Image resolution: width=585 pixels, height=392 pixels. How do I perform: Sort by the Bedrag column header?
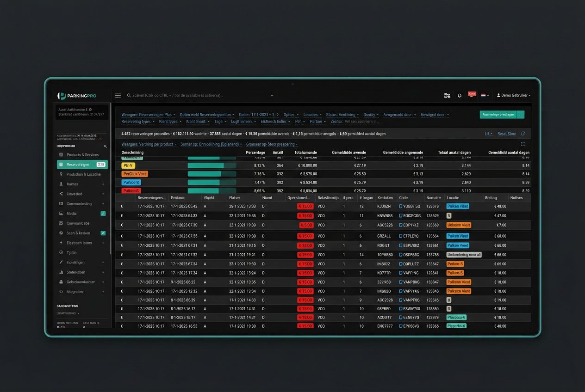coord(491,198)
